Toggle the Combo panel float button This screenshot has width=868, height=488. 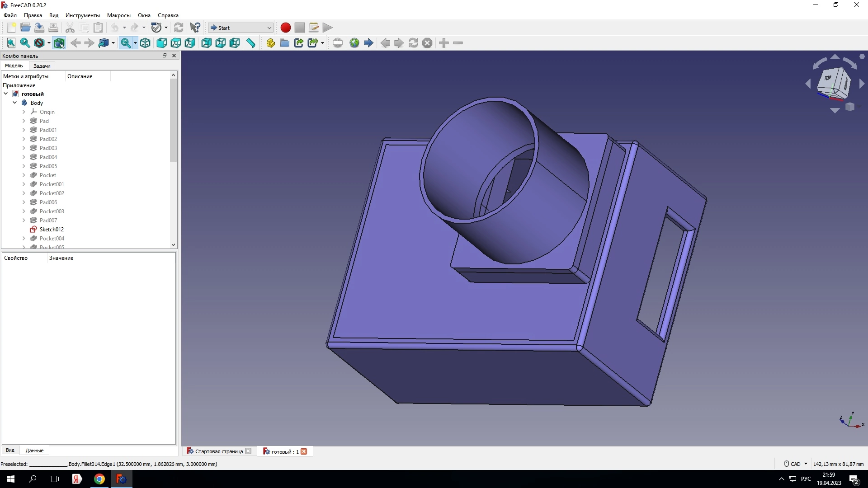[165, 56]
